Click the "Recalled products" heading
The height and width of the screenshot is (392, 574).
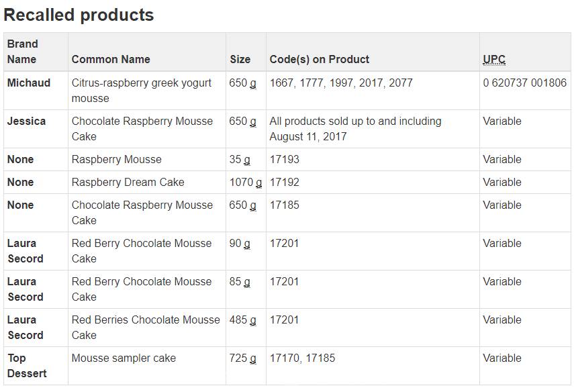coord(79,15)
